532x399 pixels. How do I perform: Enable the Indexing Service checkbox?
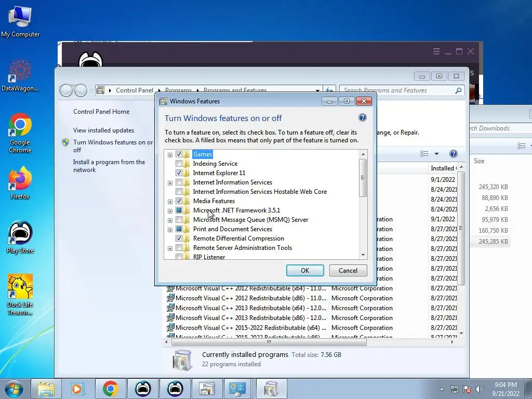pyautogui.click(x=179, y=164)
